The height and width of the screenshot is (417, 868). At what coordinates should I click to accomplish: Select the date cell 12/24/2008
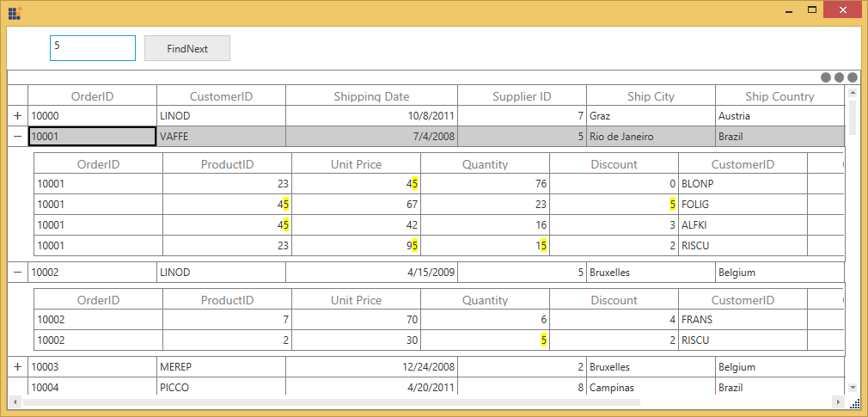[372, 366]
